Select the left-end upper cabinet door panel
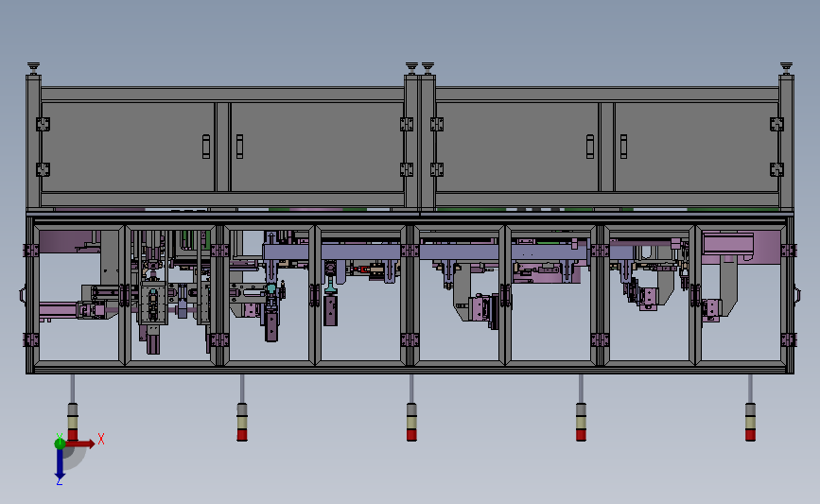820x504 pixels. (128, 147)
